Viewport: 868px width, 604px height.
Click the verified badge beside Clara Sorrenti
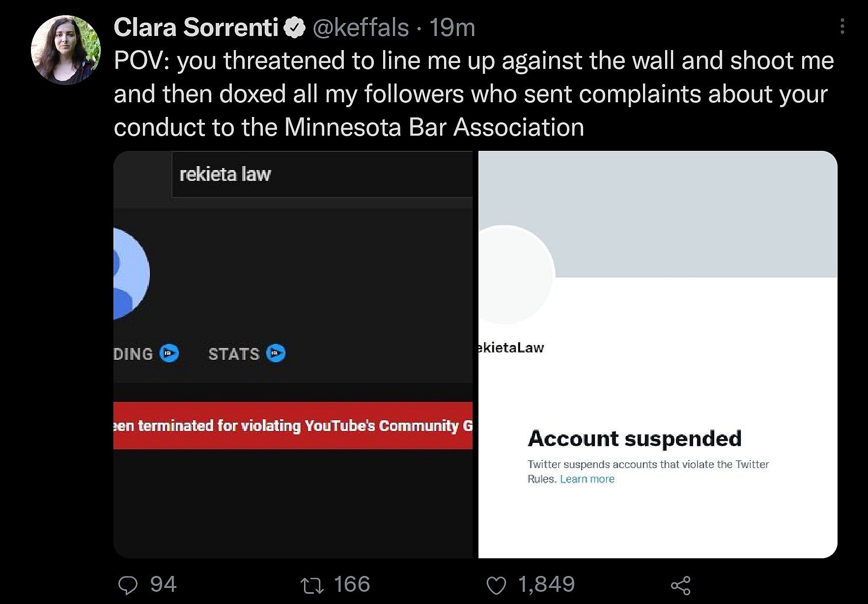pyautogui.click(x=294, y=28)
